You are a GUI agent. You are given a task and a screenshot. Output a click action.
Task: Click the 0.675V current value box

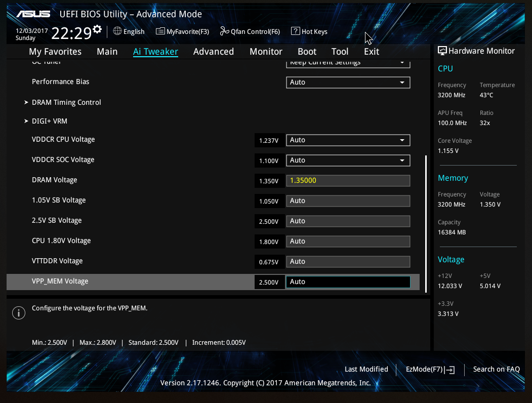tap(269, 262)
